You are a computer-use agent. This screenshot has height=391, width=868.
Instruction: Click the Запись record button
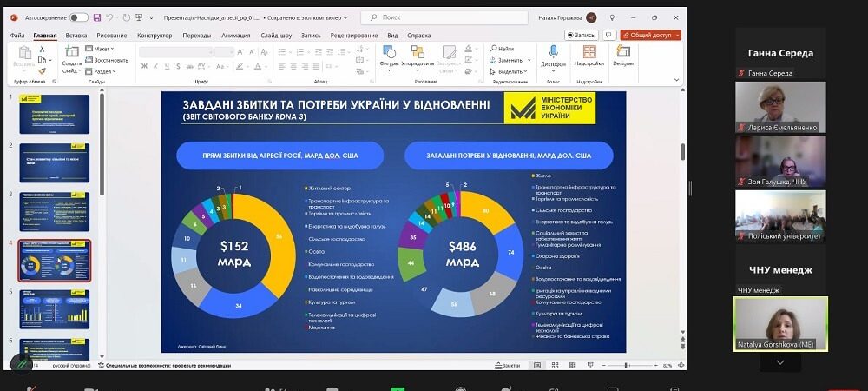(582, 35)
